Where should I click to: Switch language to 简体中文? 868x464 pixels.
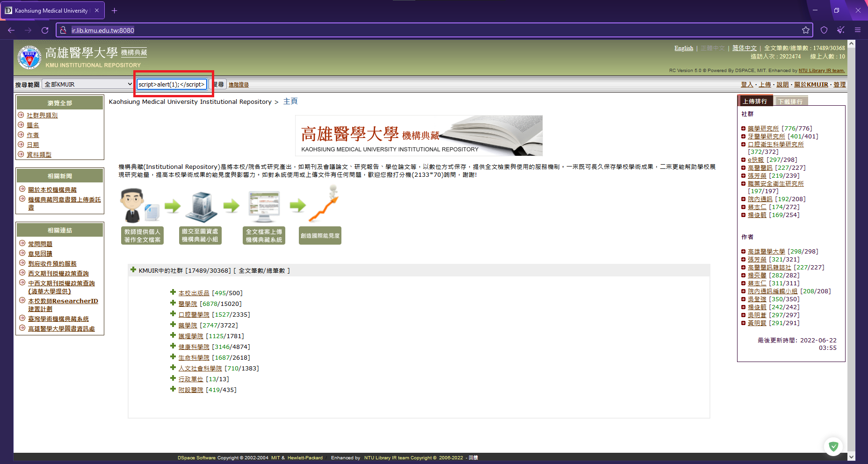[745, 48]
